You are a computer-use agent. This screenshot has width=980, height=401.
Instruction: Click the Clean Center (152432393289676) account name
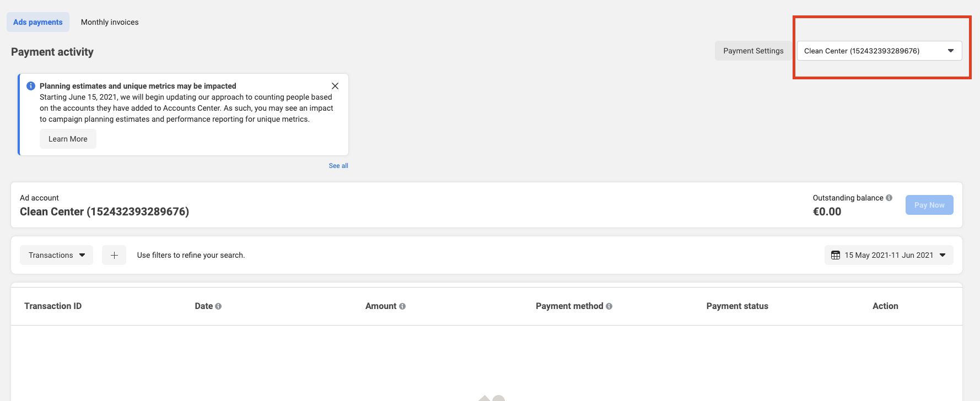pyautogui.click(x=104, y=212)
